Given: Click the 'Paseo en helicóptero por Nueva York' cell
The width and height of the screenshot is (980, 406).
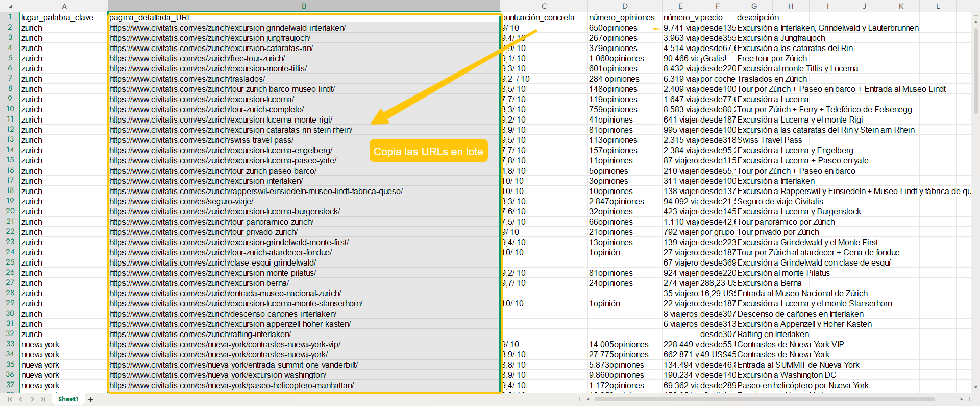Looking at the screenshot, I should coord(803,385).
